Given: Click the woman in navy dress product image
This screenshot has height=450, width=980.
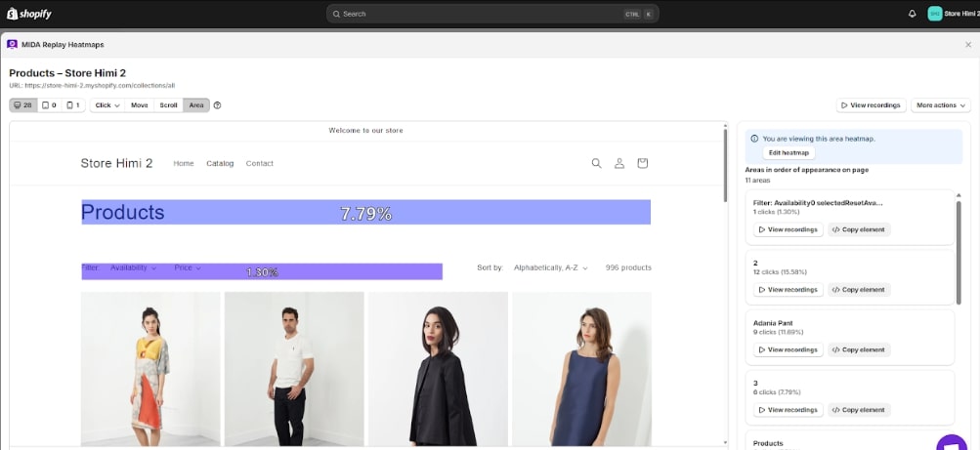Looking at the screenshot, I should point(582,369).
